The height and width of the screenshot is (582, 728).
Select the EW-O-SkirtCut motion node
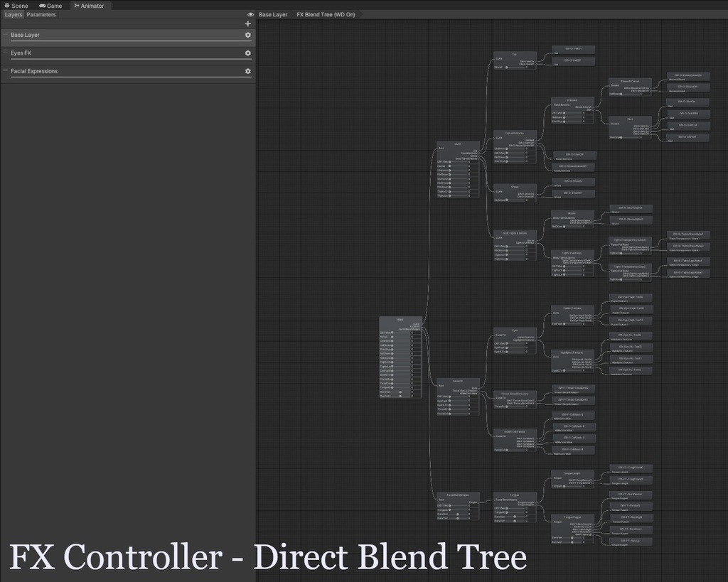point(688,125)
